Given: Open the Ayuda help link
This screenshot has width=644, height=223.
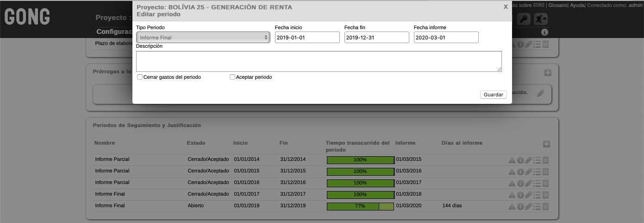Looking at the screenshot, I should pos(577,5).
